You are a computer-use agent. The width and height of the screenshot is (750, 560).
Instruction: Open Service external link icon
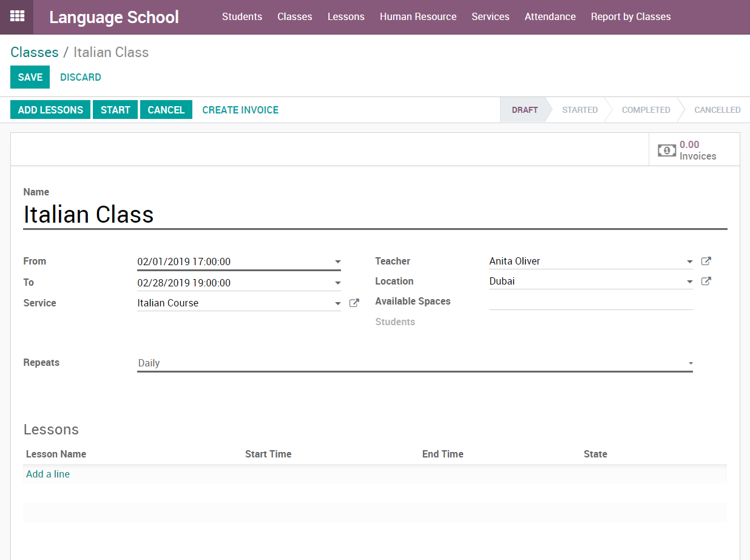(x=354, y=303)
